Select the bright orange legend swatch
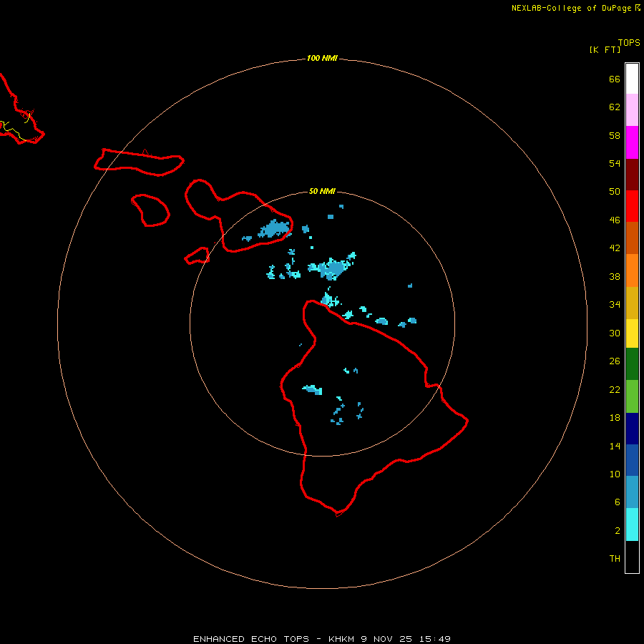 632,270
